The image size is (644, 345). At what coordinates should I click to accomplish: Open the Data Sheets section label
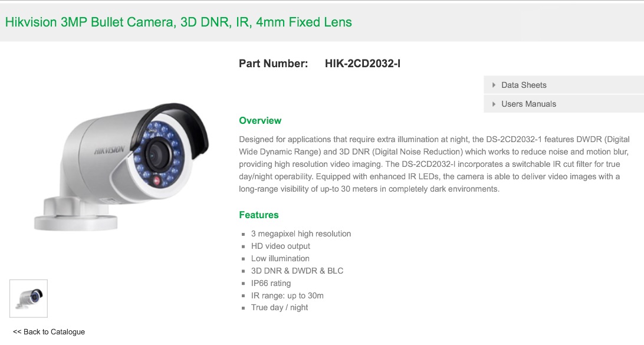point(524,85)
